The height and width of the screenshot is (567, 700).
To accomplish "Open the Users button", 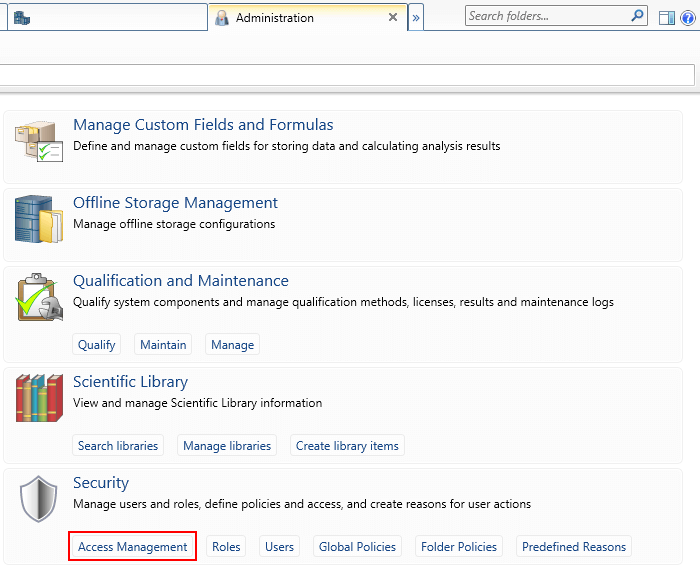I will 279,546.
